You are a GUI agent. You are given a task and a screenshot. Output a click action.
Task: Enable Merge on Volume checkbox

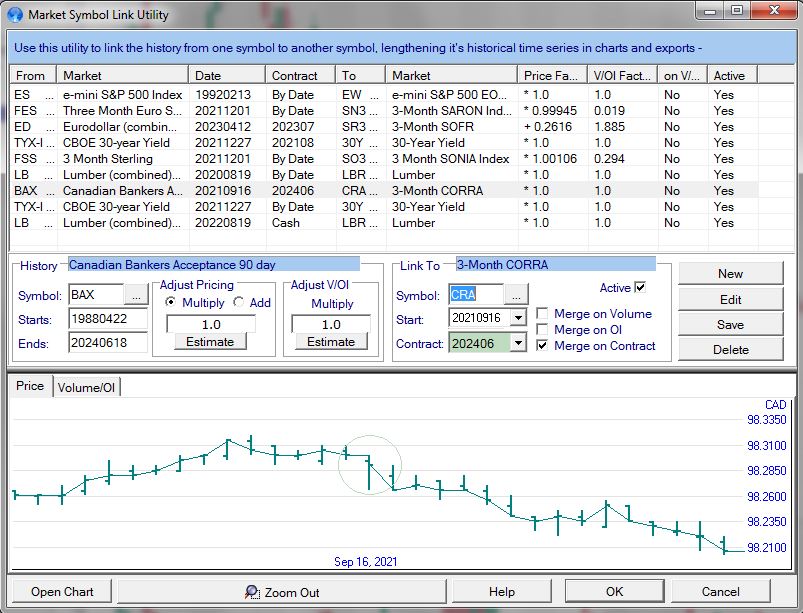542,314
